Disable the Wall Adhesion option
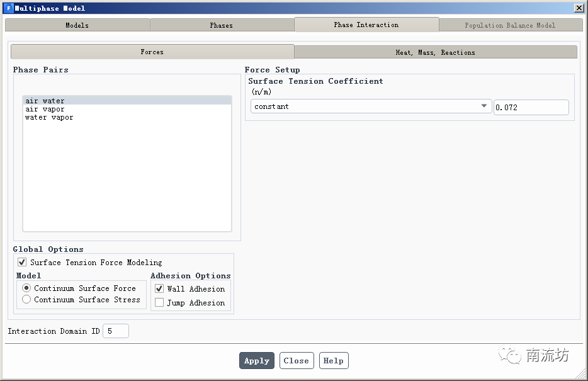This screenshot has height=381, width=588. point(159,288)
